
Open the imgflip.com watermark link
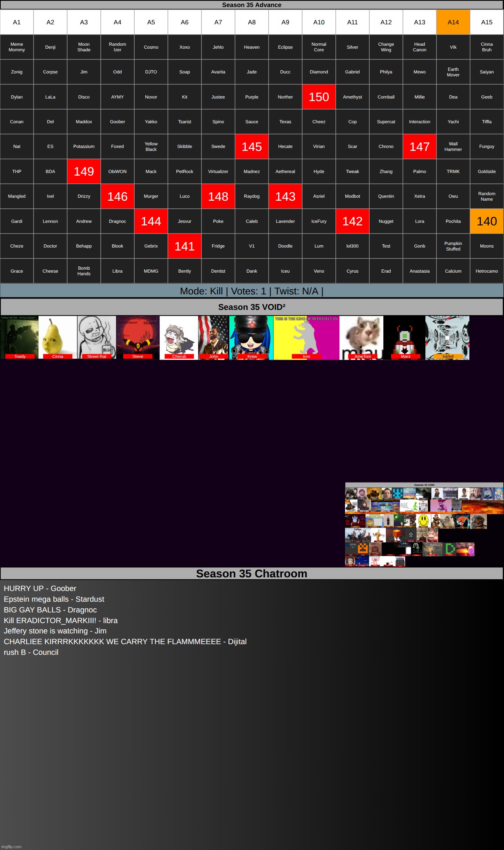pos(11,847)
